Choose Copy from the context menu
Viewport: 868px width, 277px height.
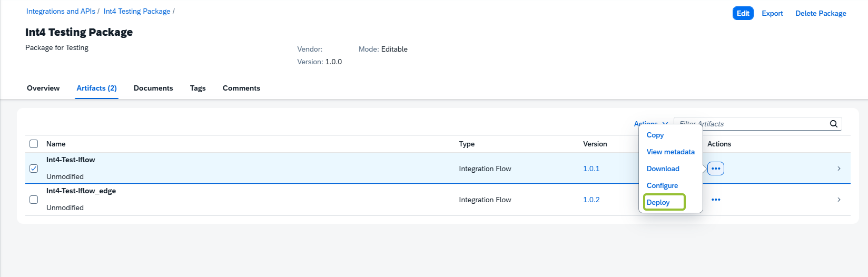[655, 135]
